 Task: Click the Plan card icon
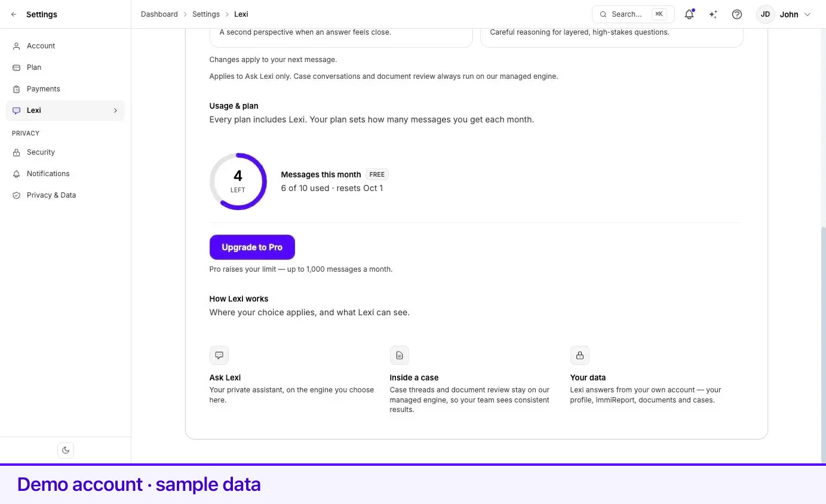click(16, 67)
